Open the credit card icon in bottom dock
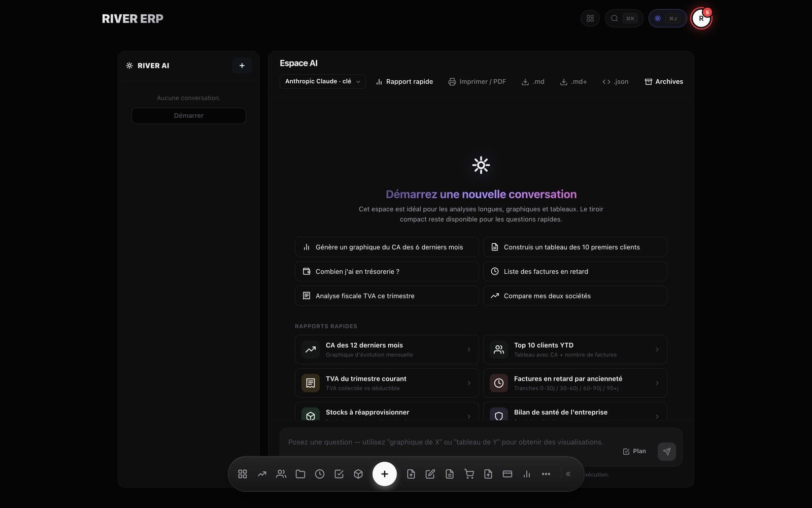812x508 pixels. 507,474
